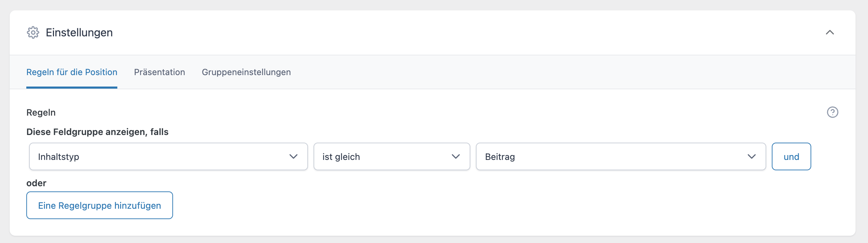Click the Einstellungen panel title
The image size is (868, 243).
click(x=79, y=33)
